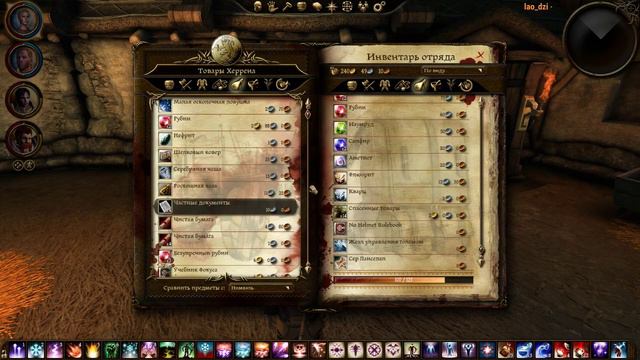
Task: Select Спасенные товары in party inventory
Action: click(x=401, y=211)
